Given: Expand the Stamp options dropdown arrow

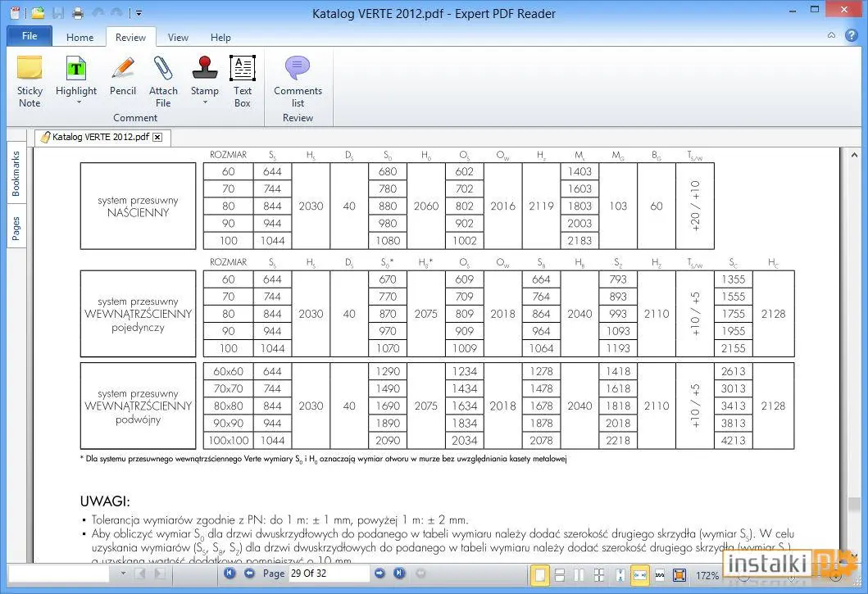Looking at the screenshot, I should click(x=205, y=102).
